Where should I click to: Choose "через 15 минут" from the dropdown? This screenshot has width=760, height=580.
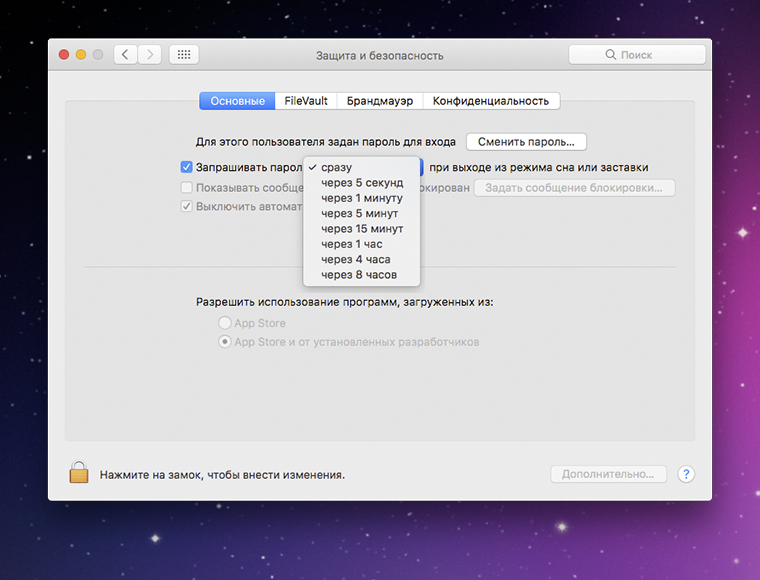[x=362, y=229]
